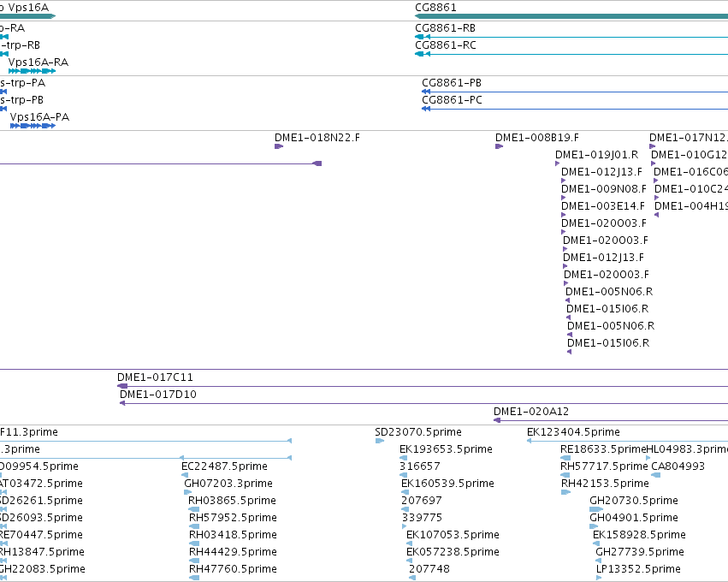Select the LP13352.5prime label
The height and width of the screenshot is (582, 728).
[x=638, y=569]
